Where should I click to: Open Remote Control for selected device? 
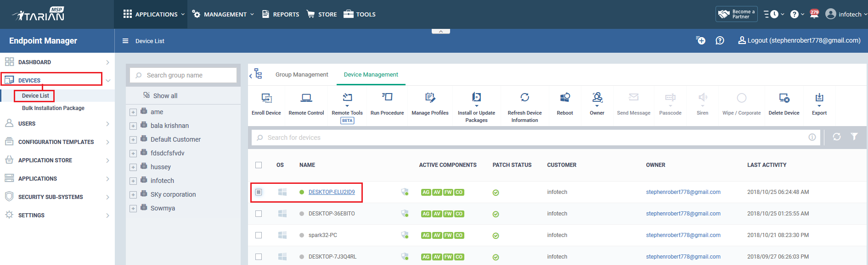pos(306,104)
